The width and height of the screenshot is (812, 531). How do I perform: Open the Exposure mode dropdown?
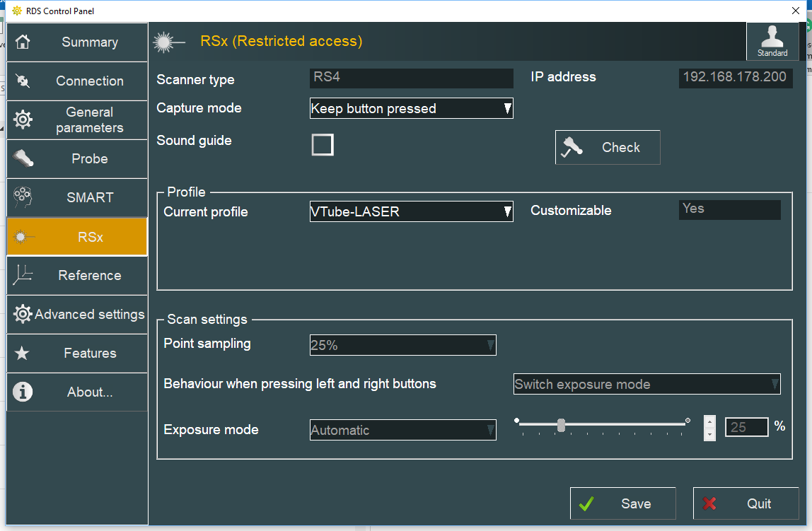coord(402,430)
